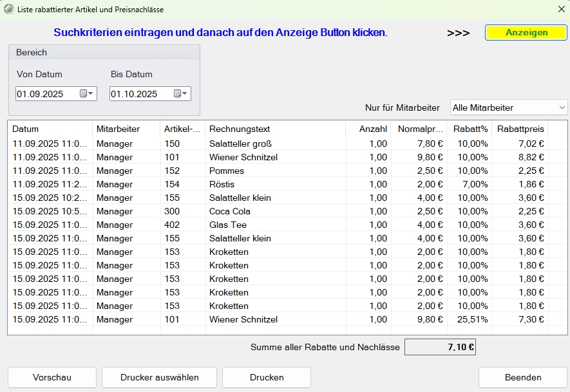Sort by the Mitarbeiter column header
Screen dimensions: 570x392
(x=126, y=129)
